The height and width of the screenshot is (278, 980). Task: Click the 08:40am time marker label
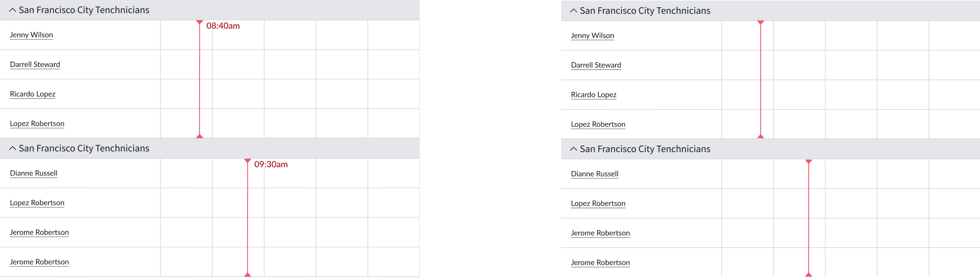223,26
